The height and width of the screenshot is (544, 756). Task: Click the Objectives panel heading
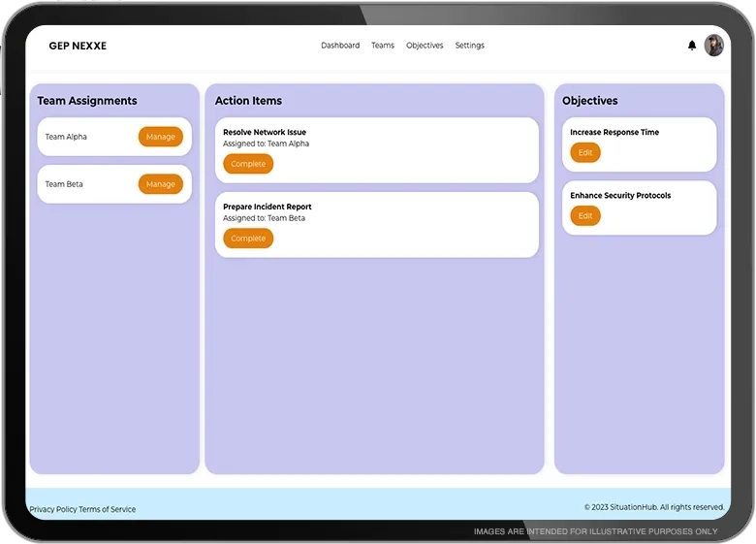coord(590,101)
